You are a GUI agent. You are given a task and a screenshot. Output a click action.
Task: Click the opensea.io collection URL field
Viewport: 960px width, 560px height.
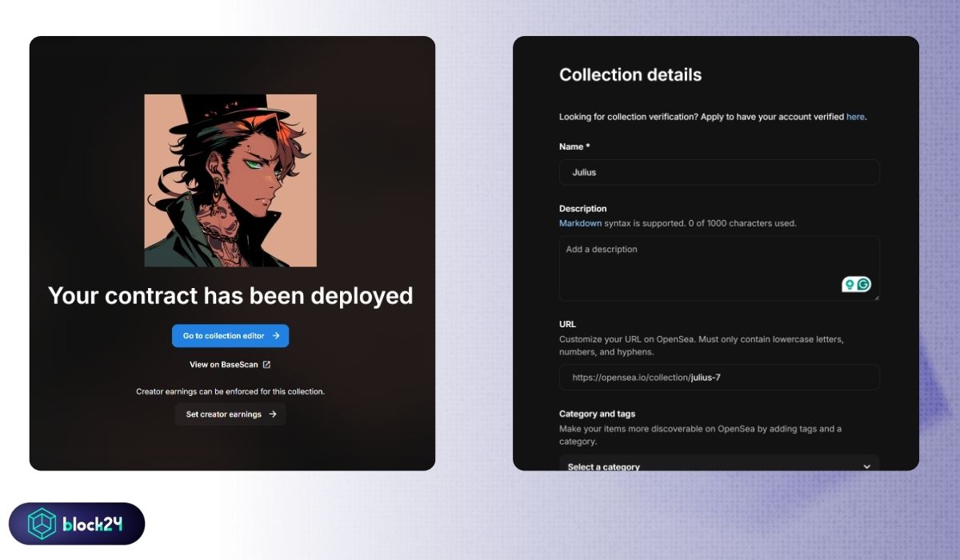coord(719,378)
